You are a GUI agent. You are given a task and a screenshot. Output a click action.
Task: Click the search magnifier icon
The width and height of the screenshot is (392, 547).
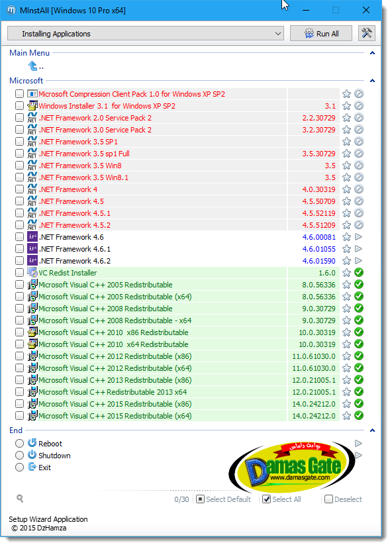20,499
